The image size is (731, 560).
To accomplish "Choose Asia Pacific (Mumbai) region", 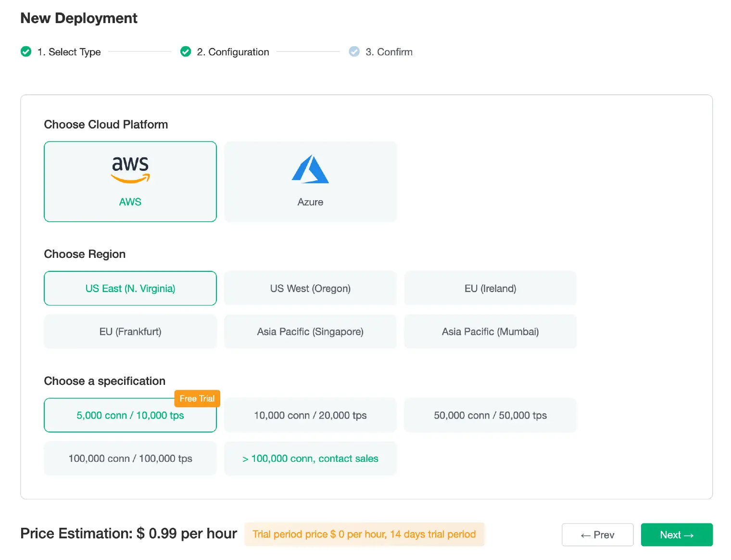I will pos(490,331).
